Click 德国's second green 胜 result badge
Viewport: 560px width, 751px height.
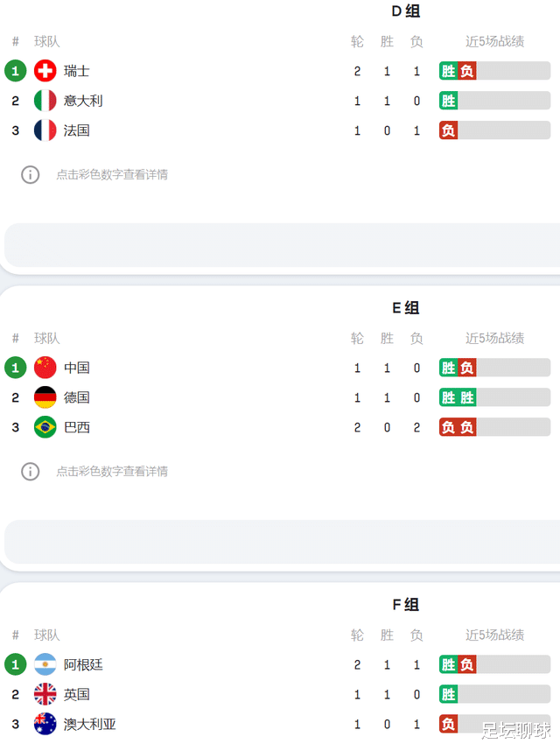[466, 397]
